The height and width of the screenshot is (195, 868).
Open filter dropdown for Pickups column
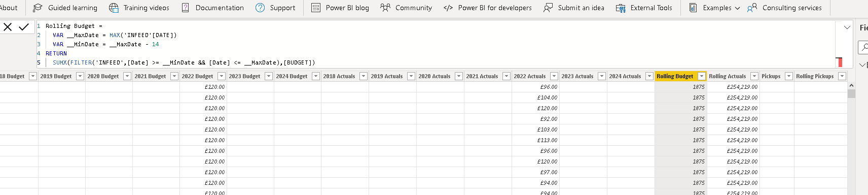(789, 76)
